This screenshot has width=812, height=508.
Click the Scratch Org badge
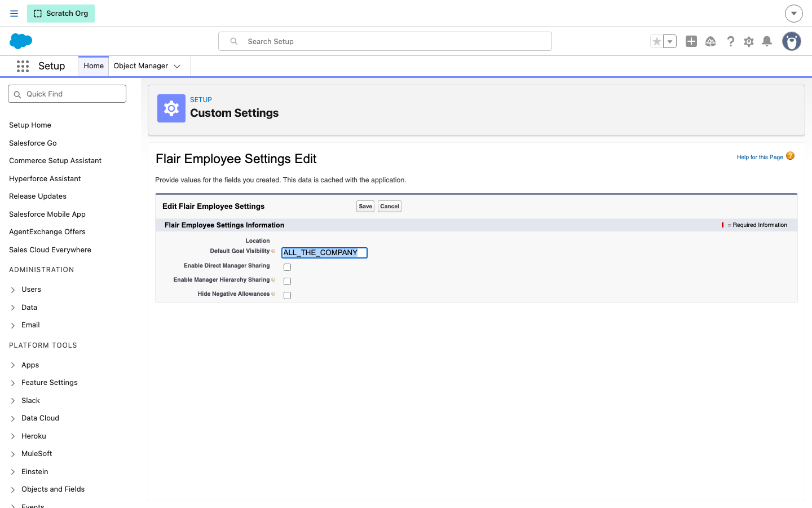tap(61, 14)
